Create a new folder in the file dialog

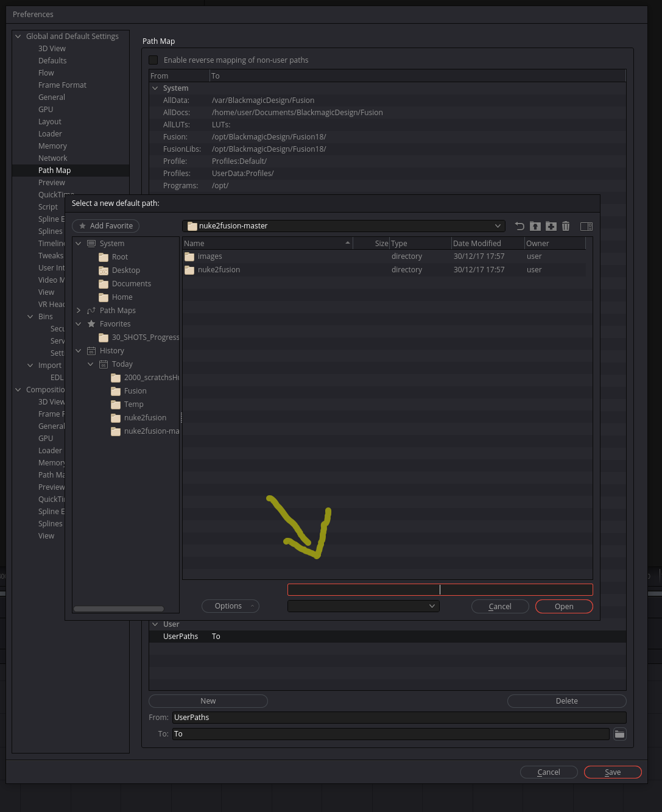pos(551,226)
